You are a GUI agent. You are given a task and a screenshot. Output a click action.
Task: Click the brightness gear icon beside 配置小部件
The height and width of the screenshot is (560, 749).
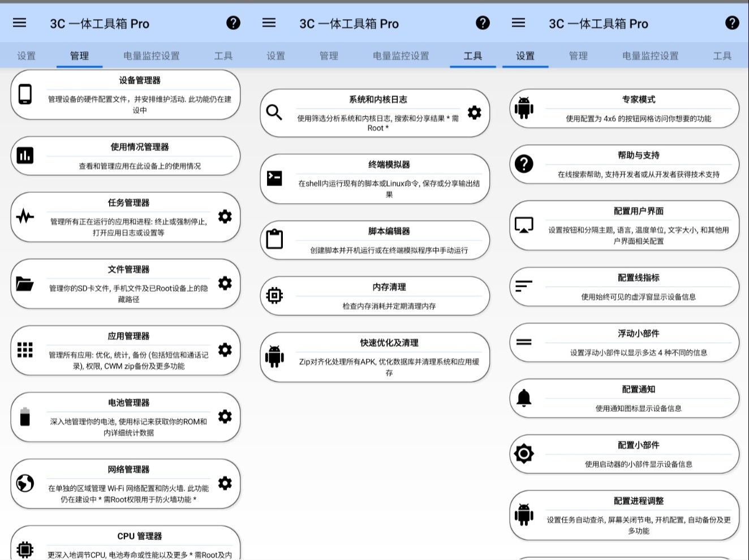(524, 454)
